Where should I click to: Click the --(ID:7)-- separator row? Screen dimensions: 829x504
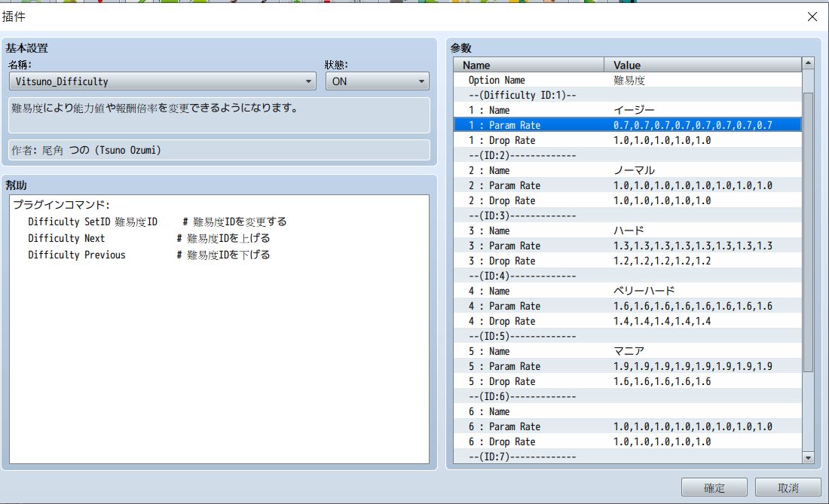628,457
